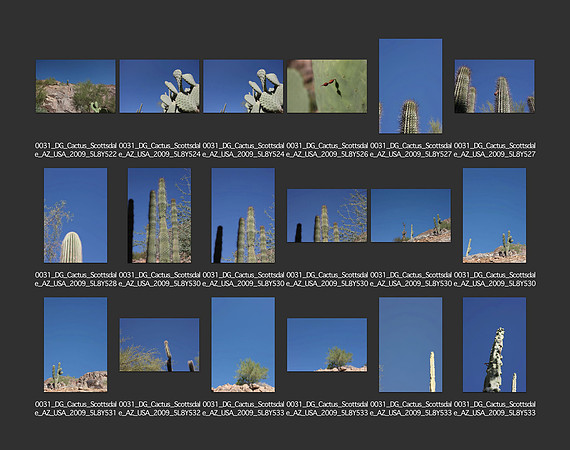
Task: Click the caption ending in 5L8Y531
Action: (76, 408)
